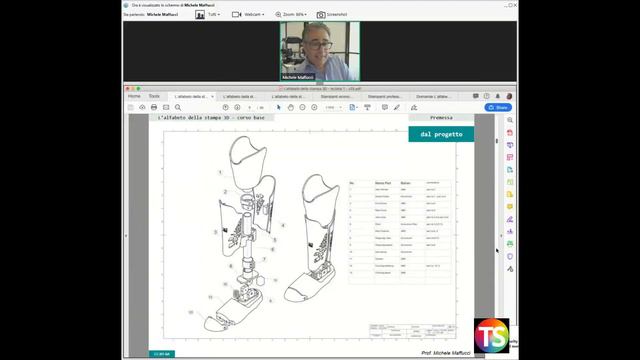Image resolution: width=640 pixels, height=360 pixels.
Task: Select the Stampanti profes... document tab
Action: 384,97
